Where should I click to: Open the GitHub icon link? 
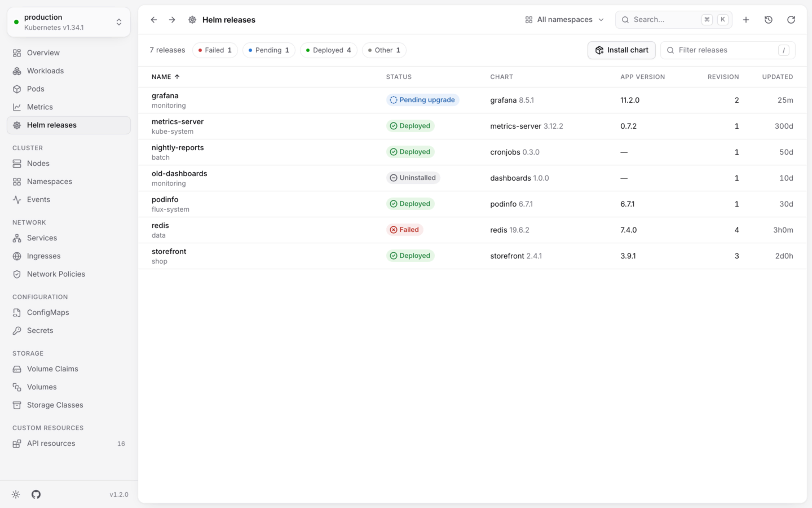(36, 494)
